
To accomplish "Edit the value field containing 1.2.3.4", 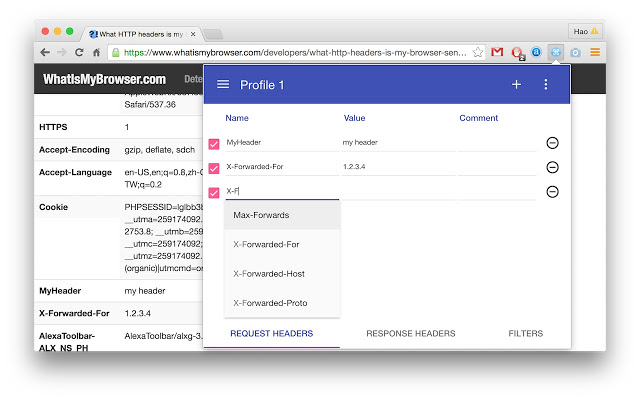I will click(399, 167).
